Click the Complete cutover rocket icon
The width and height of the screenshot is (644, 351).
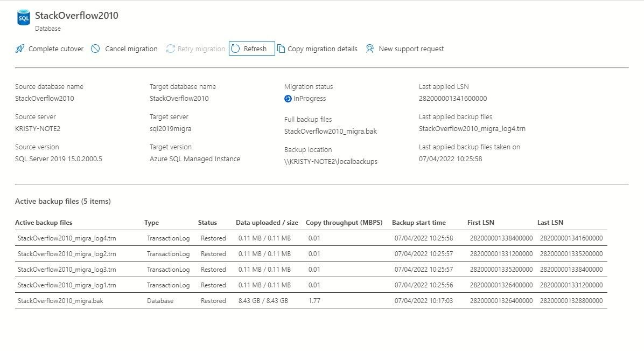click(20, 49)
